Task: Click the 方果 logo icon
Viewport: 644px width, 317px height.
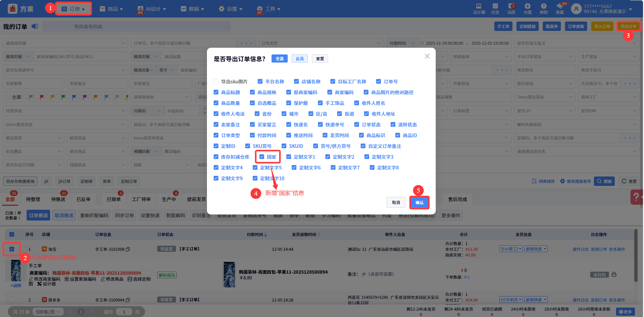Action: [x=12, y=9]
